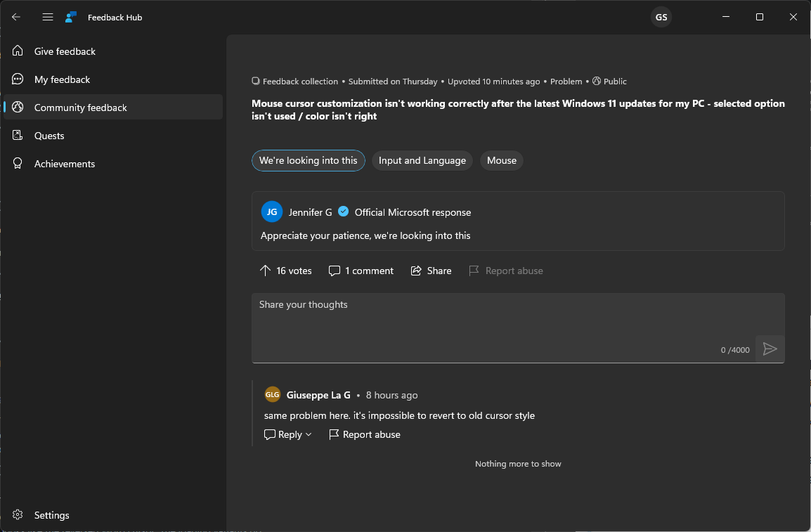Open Achievements section
The image size is (811, 532).
click(x=113, y=163)
